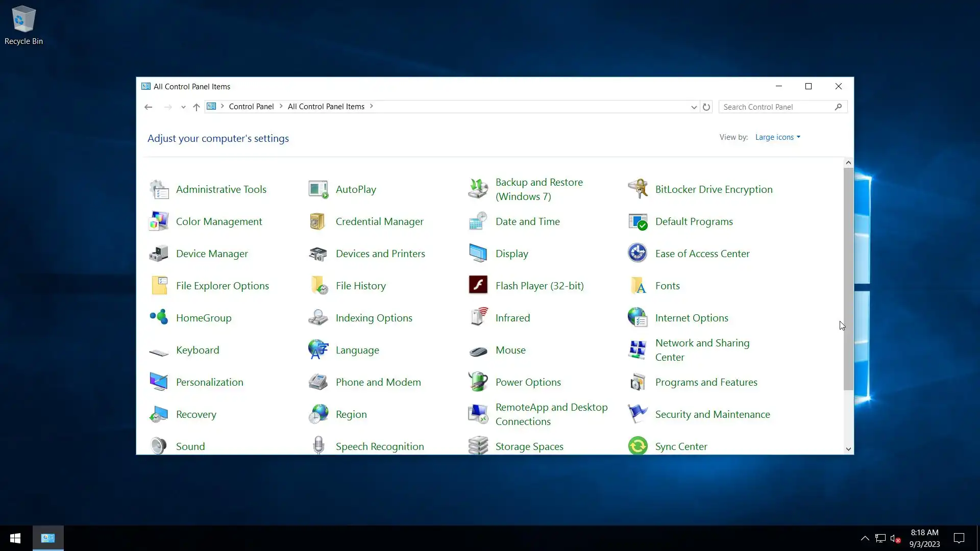
Task: Click the Color Management icon
Action: (x=159, y=221)
